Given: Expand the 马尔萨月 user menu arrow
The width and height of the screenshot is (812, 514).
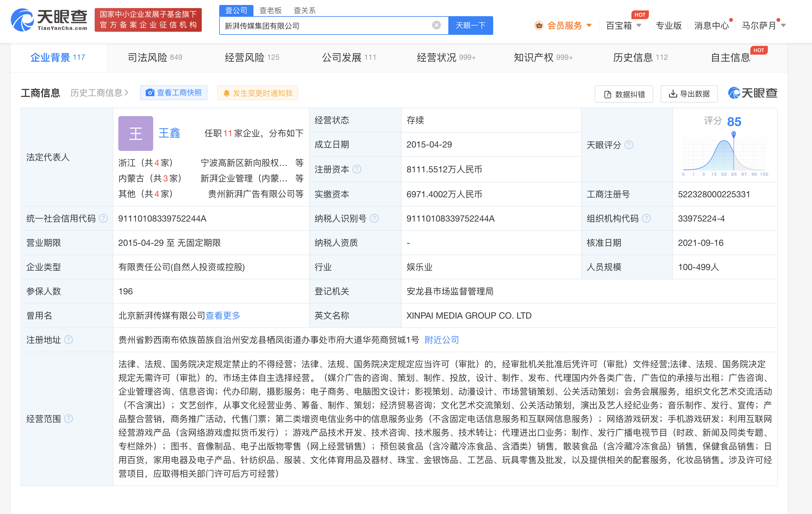Looking at the screenshot, I should click(783, 25).
